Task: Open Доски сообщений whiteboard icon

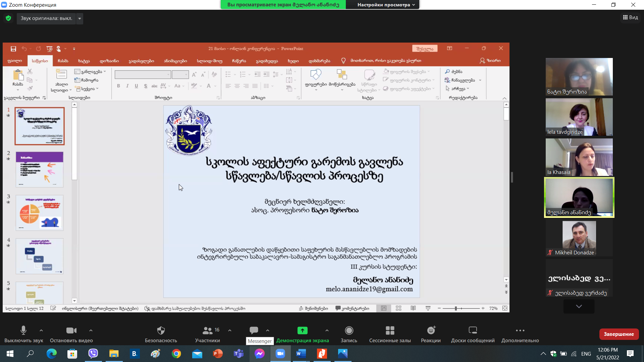Action: coord(473,331)
